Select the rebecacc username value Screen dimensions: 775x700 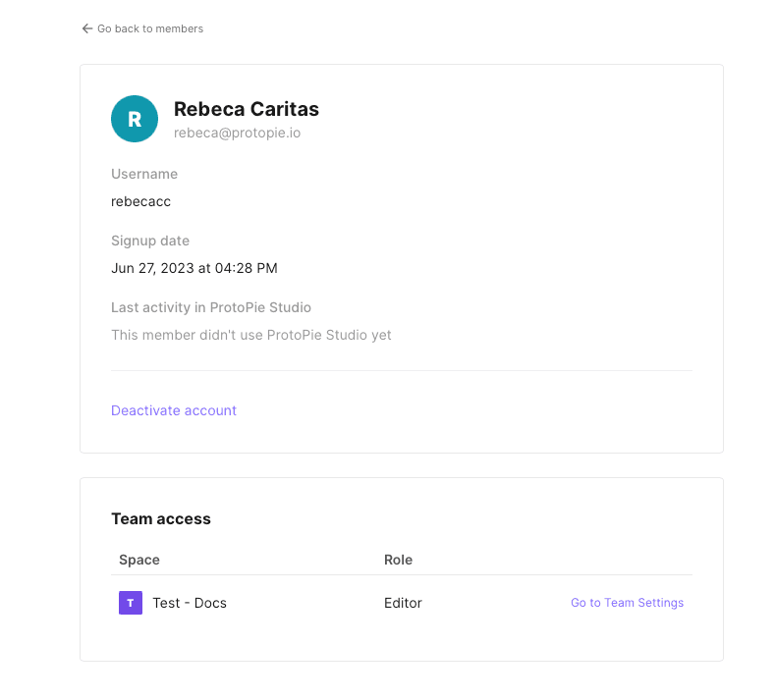(140, 201)
